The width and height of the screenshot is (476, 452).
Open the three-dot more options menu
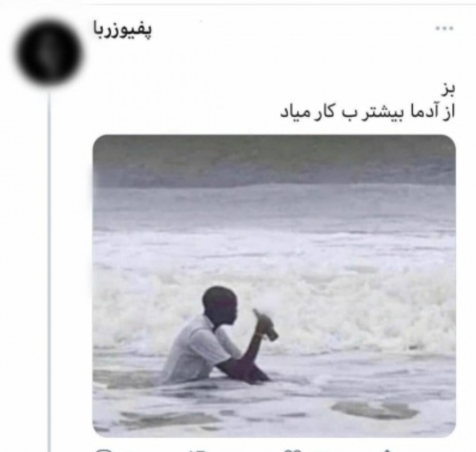(445, 28)
